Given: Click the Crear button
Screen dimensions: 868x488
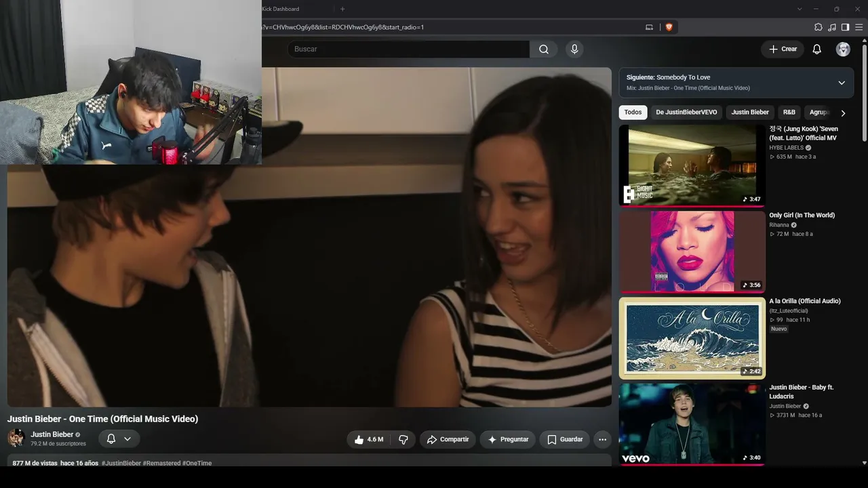Looking at the screenshot, I should 783,49.
